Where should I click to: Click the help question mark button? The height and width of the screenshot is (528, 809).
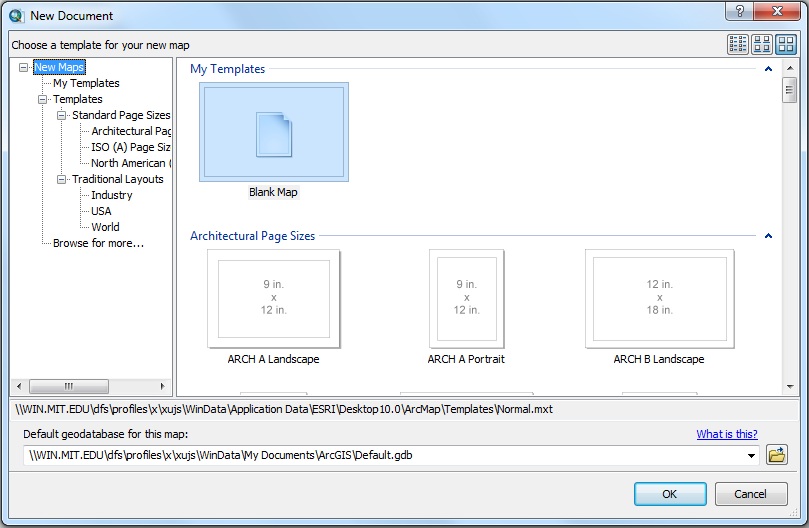click(739, 14)
